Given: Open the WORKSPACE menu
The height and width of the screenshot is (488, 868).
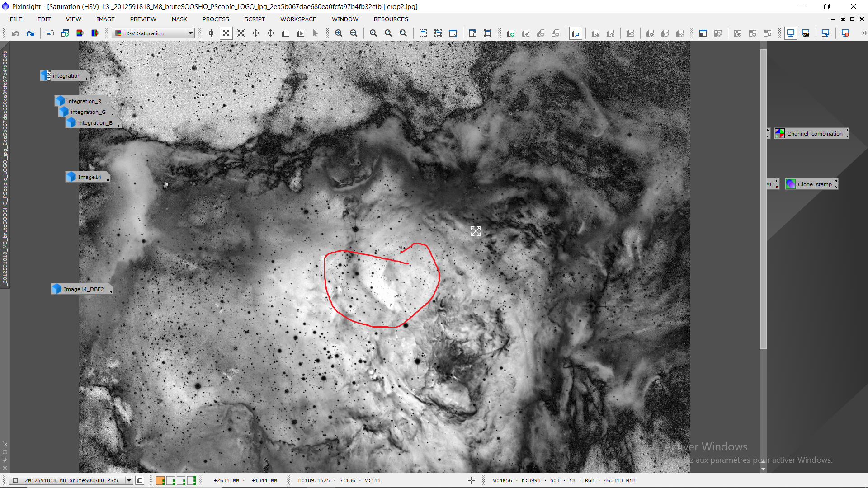Looking at the screenshot, I should (298, 19).
